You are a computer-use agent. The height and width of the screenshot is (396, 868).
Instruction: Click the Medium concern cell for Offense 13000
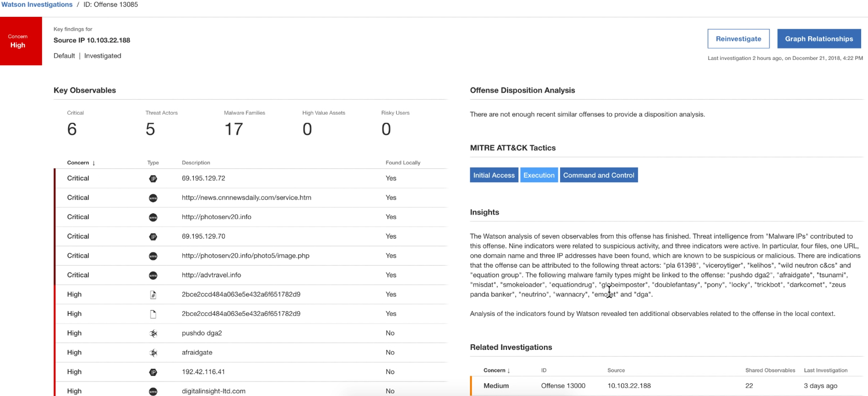pyautogui.click(x=496, y=386)
